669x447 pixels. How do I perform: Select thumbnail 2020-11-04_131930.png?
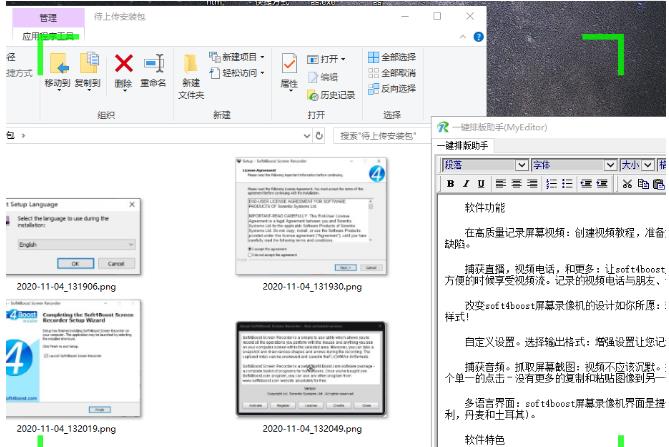(x=311, y=216)
